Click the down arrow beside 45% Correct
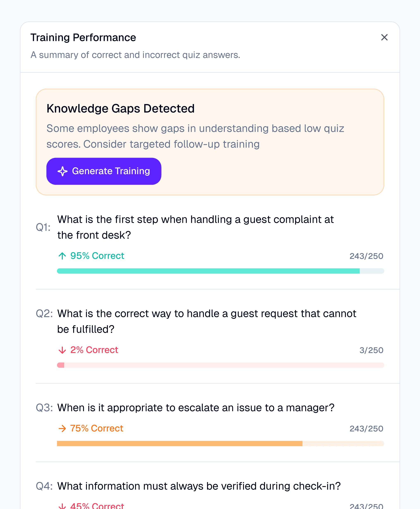The image size is (420, 509). (x=62, y=506)
